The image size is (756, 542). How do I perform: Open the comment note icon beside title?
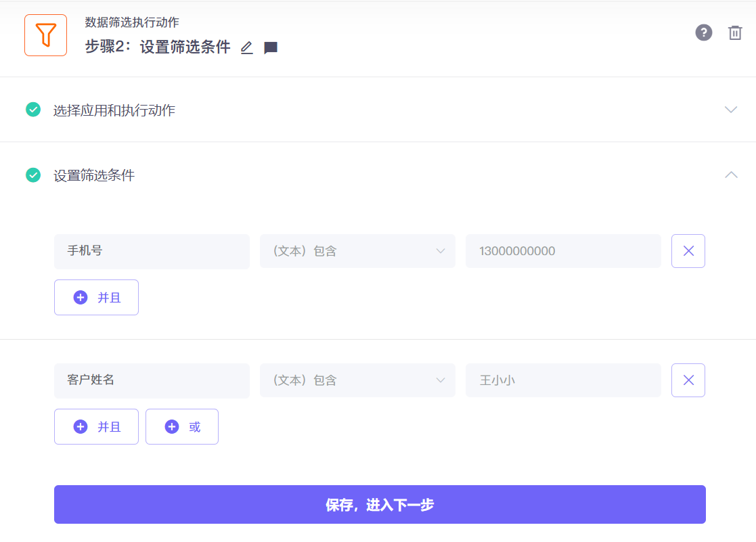click(271, 48)
